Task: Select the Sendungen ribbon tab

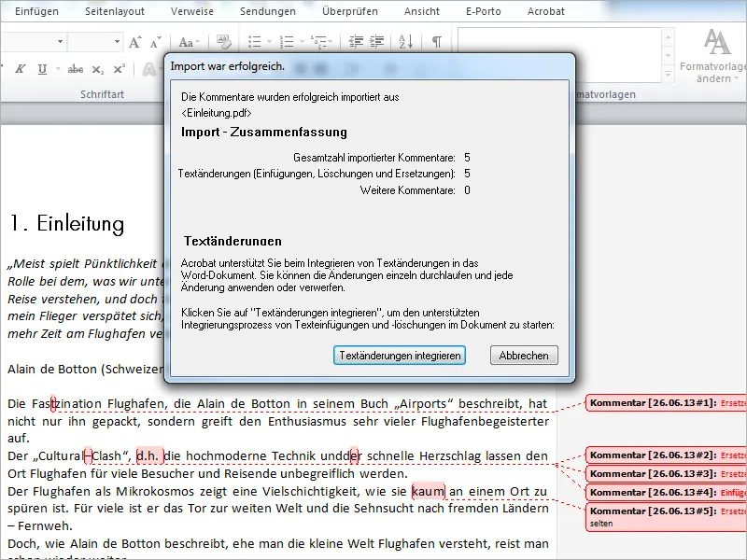Action: (267, 11)
